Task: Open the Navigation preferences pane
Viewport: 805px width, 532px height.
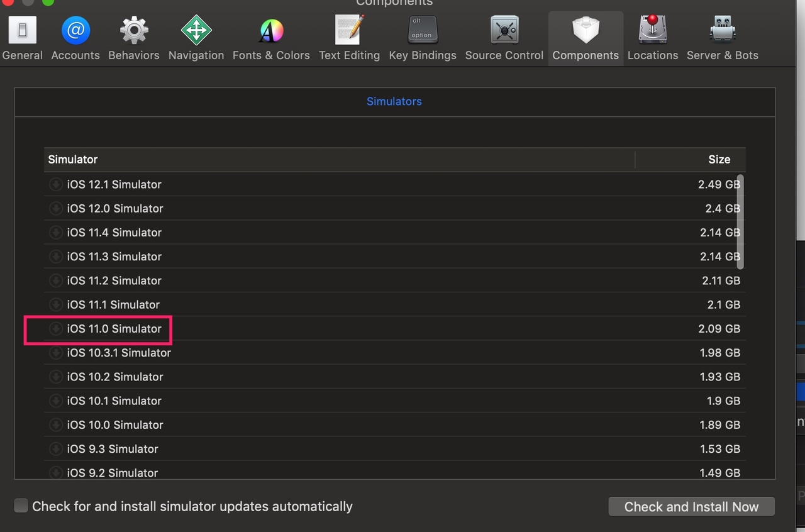Action: [196, 38]
